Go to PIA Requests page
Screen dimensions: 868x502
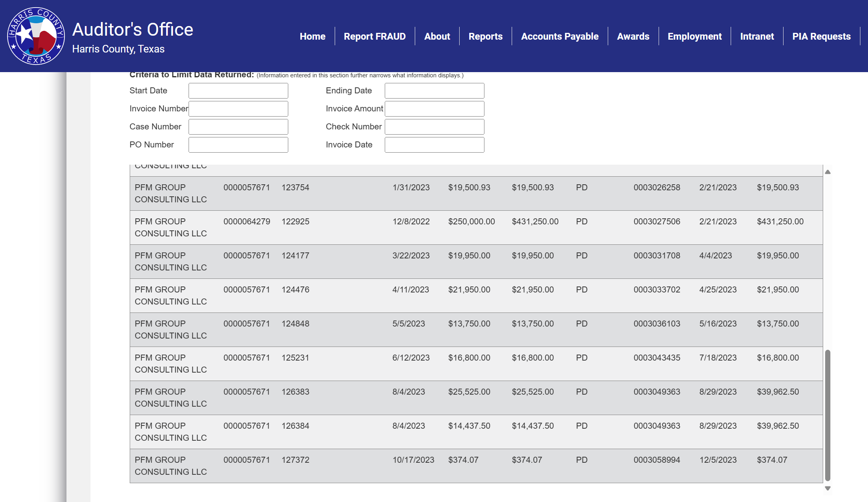(x=821, y=36)
